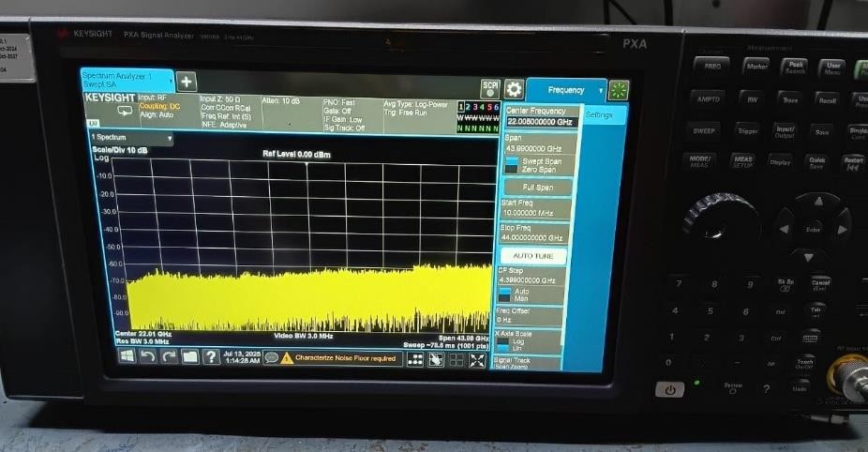Tap the green preset sunburst icon
Screen dimensions: 868x452
pos(619,90)
